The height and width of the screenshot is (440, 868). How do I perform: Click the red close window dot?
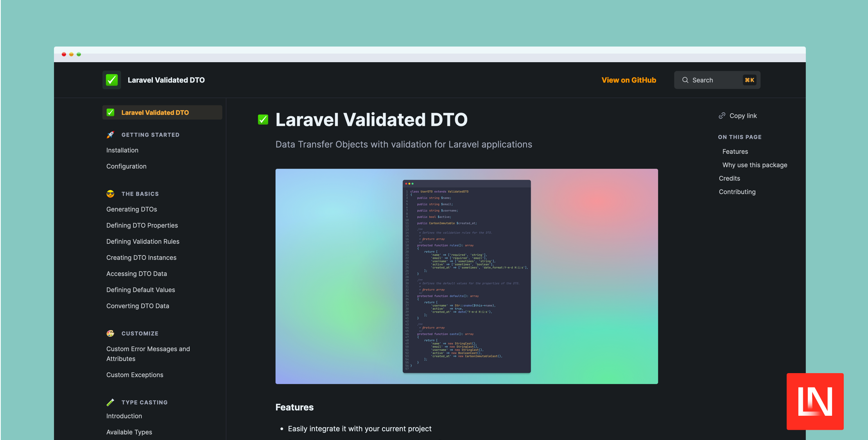click(64, 54)
